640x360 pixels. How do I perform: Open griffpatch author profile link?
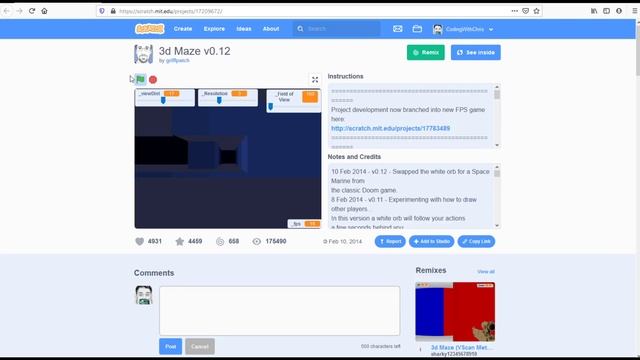(x=178, y=60)
